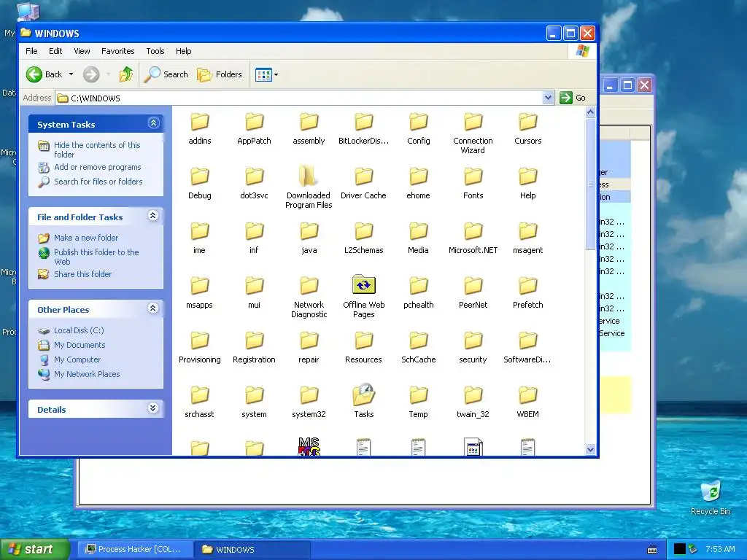Go to Local Disk (C:)
This screenshot has height=560, width=747.
tap(79, 330)
